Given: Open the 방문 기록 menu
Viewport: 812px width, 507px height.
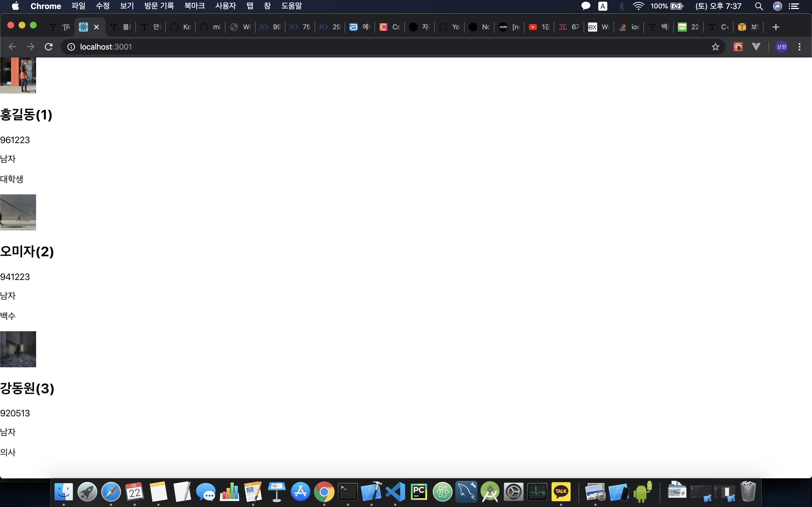Looking at the screenshot, I should pyautogui.click(x=159, y=6).
